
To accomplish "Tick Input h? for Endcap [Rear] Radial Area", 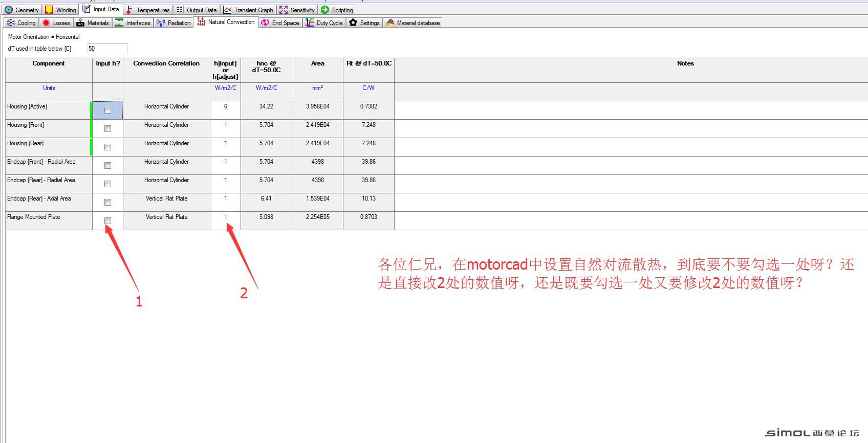I will tap(107, 184).
